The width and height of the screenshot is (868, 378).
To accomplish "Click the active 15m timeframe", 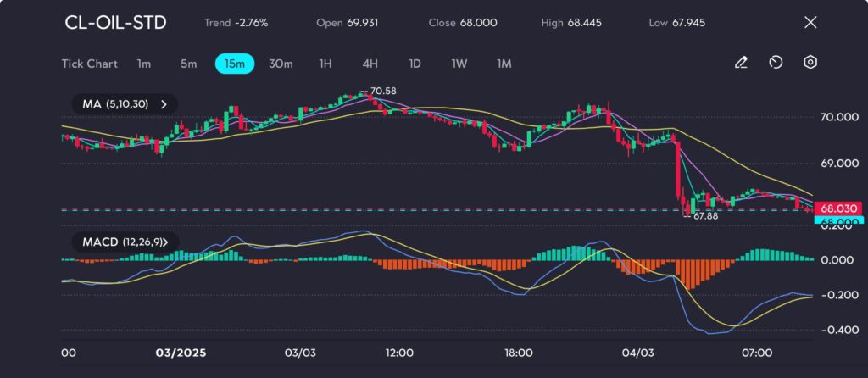I will pos(232,64).
